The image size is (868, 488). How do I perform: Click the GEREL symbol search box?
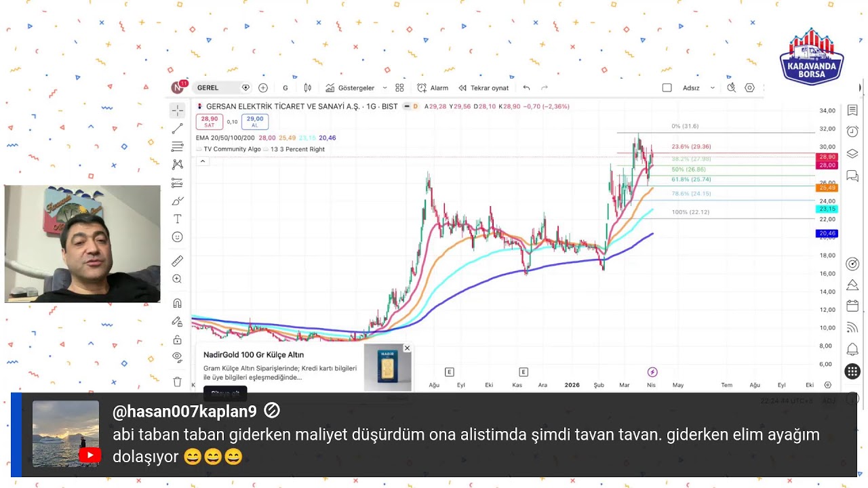(x=222, y=88)
